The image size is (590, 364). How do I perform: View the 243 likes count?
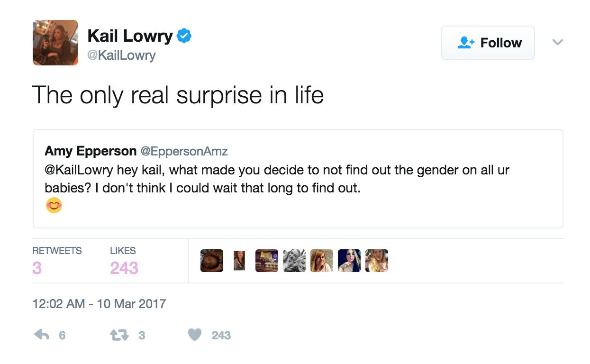point(124,268)
